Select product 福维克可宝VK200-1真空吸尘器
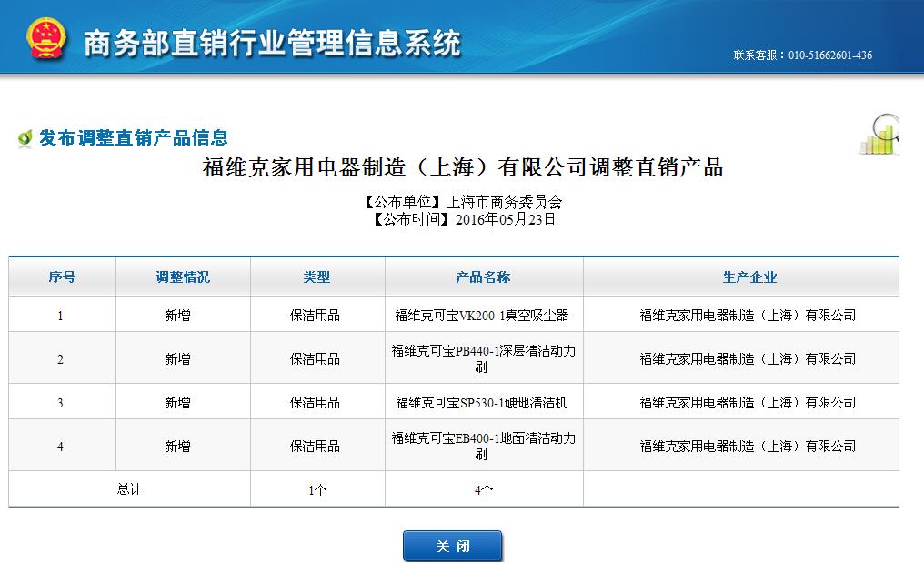This screenshot has height=563, width=924. [x=482, y=316]
